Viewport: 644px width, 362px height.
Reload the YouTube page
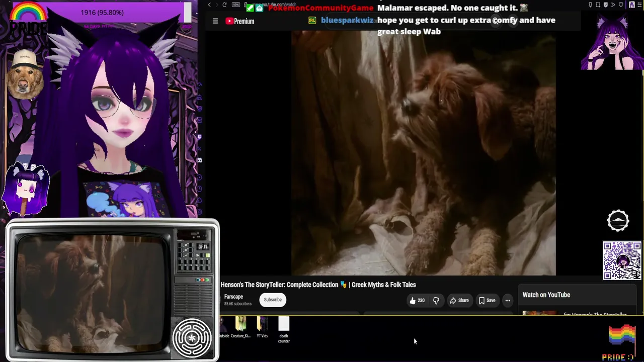point(224,5)
